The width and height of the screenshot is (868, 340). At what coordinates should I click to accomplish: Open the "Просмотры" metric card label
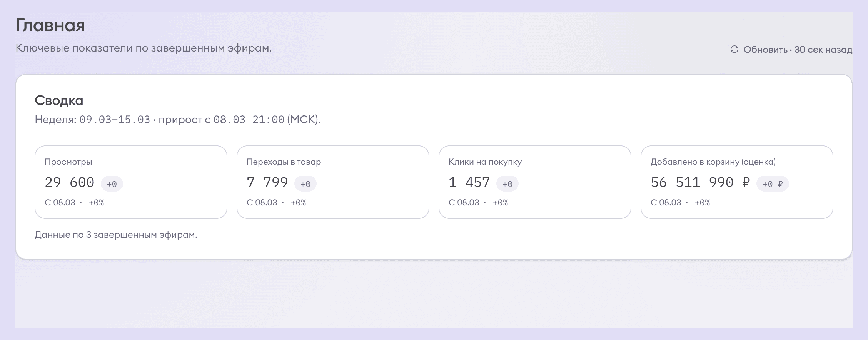[x=68, y=162]
